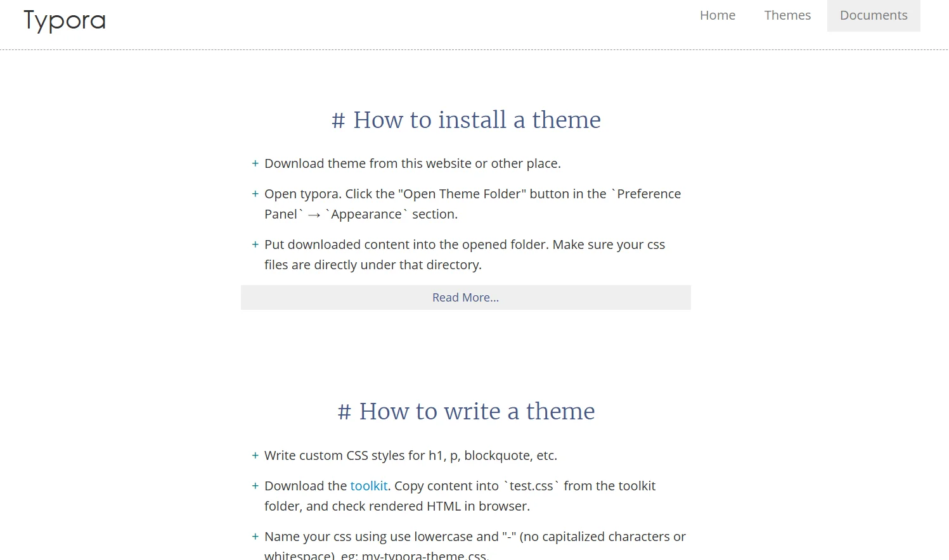949x560 pixels.
Task: Go to the Themes page
Action: 787,15
